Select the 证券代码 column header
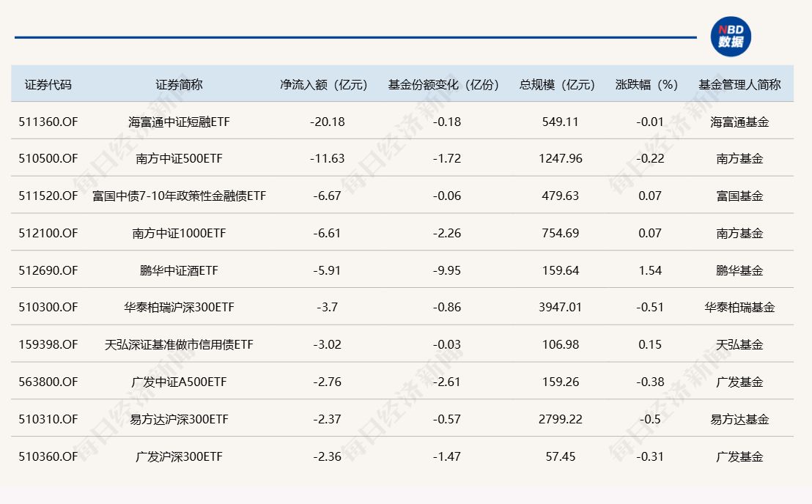This screenshot has height=504, width=812. [48, 84]
